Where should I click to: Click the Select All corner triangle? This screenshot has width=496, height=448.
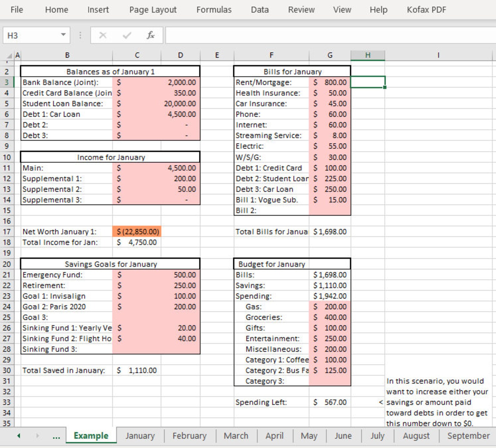click(x=9, y=56)
